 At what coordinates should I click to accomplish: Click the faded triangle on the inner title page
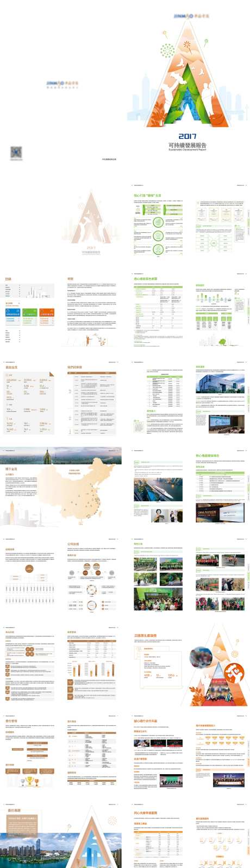tap(91, 217)
